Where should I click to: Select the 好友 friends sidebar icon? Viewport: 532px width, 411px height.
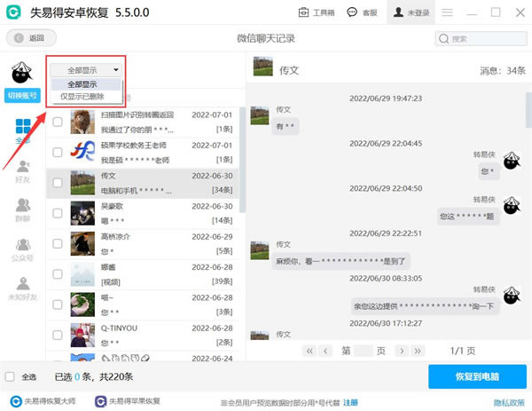click(x=23, y=167)
